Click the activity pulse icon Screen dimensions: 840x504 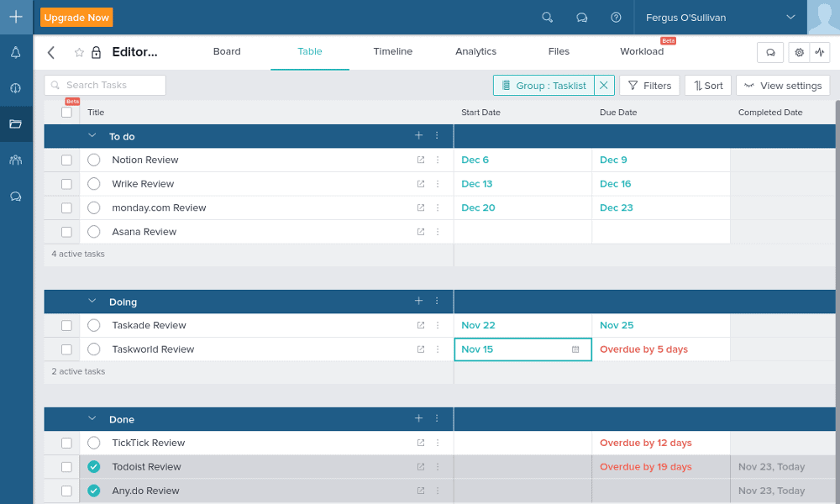pyautogui.click(x=819, y=52)
